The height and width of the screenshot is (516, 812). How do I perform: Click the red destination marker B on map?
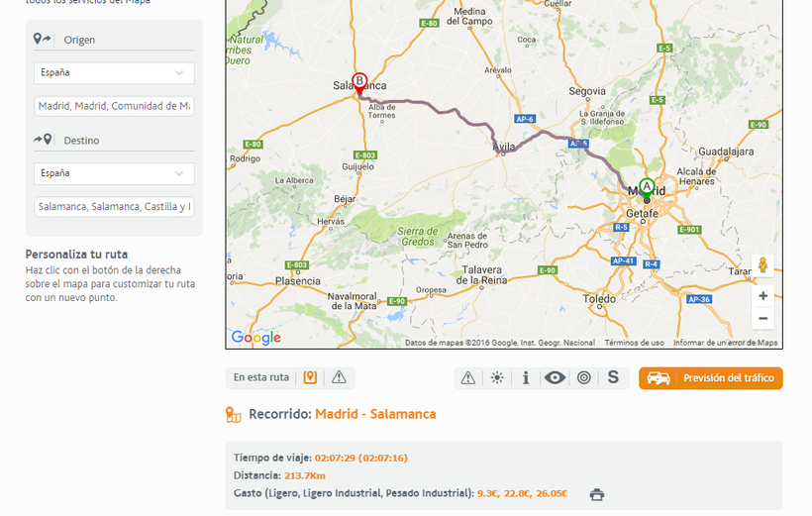(x=359, y=83)
